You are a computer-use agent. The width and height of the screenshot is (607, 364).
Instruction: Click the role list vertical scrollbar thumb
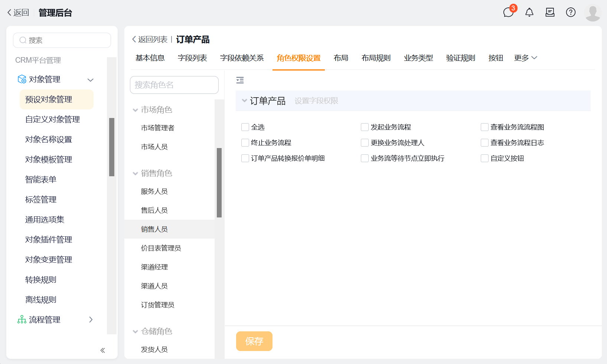click(x=219, y=183)
